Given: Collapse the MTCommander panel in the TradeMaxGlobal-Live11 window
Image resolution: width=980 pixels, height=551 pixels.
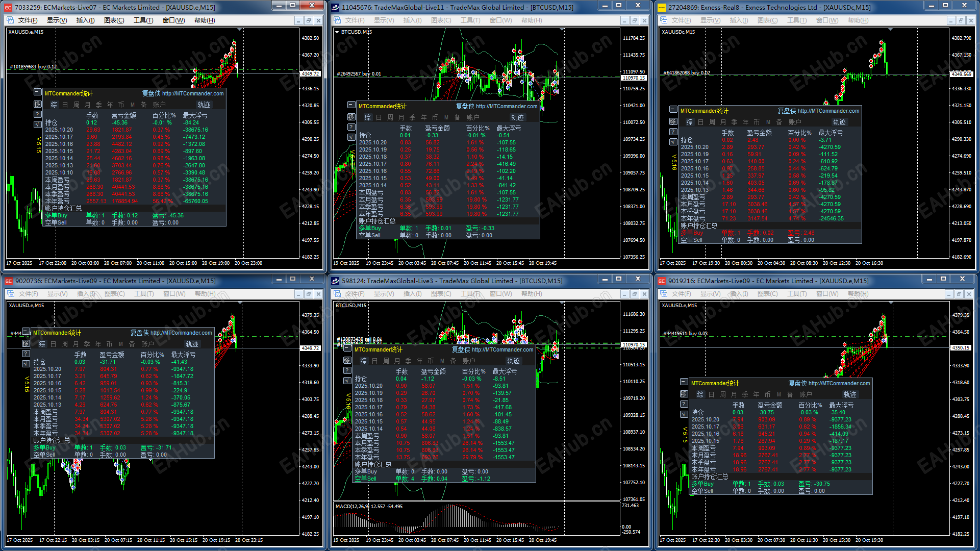Looking at the screenshot, I should (351, 105).
